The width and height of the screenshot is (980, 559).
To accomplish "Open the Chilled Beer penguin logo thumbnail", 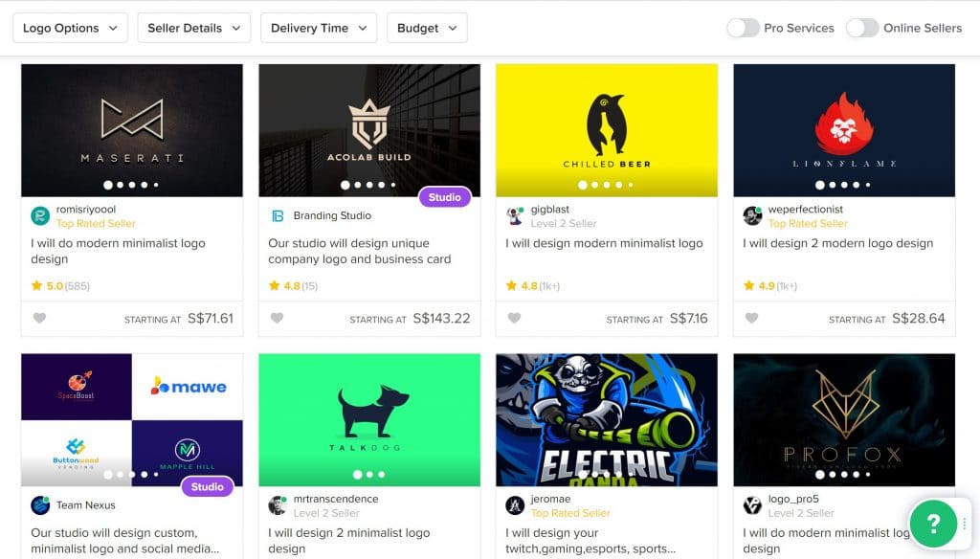I will pyautogui.click(x=606, y=130).
